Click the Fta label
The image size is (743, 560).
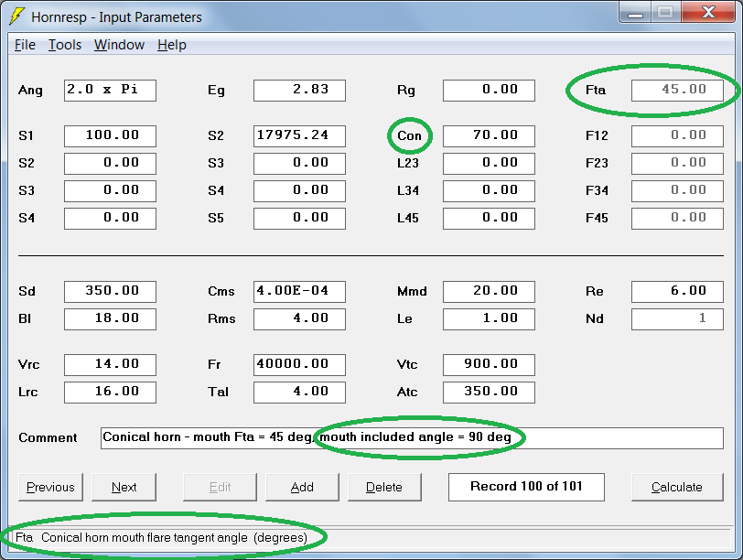click(x=596, y=90)
